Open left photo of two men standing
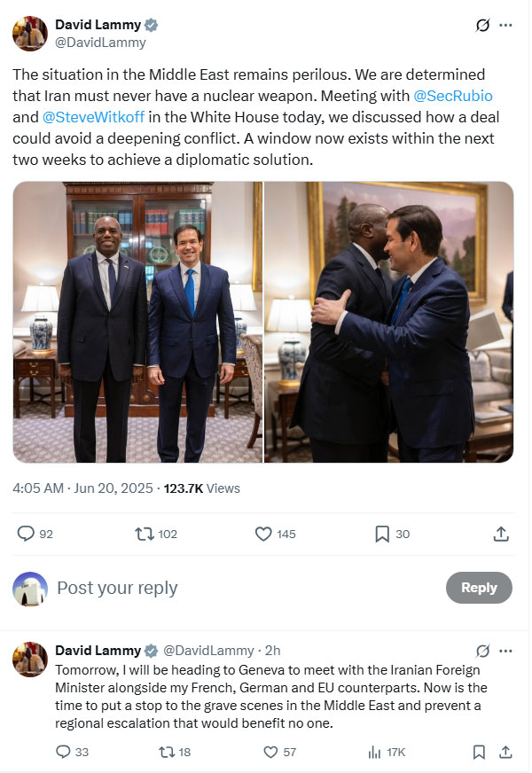 [137, 322]
